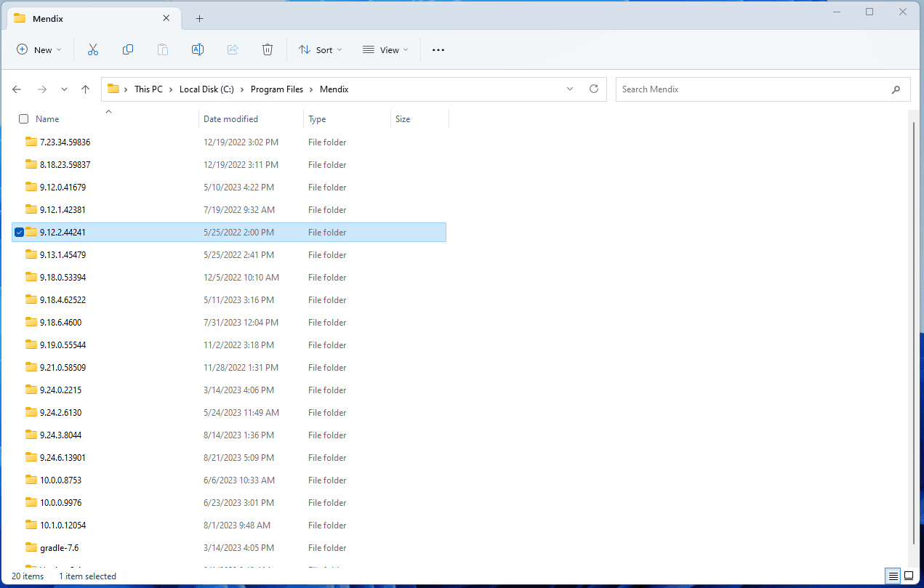Expand chevron before This PC in path
Screen dimensions: 924x588
pos(126,89)
